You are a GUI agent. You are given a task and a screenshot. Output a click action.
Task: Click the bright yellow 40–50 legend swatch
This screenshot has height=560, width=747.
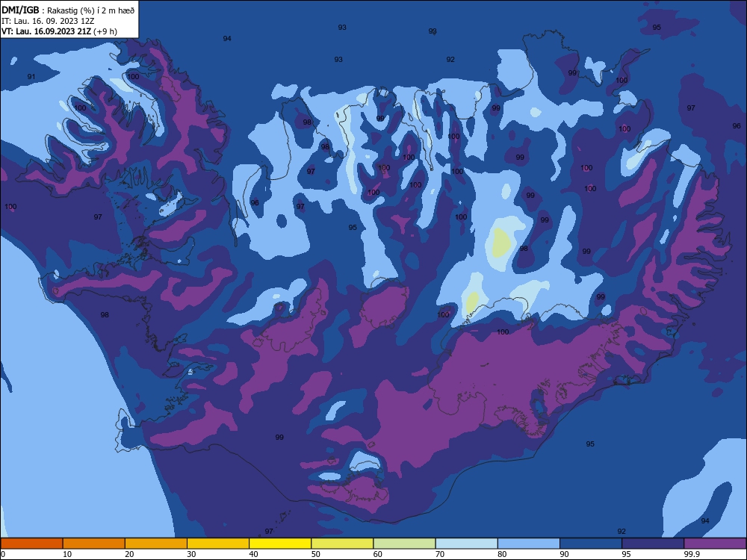point(280,544)
